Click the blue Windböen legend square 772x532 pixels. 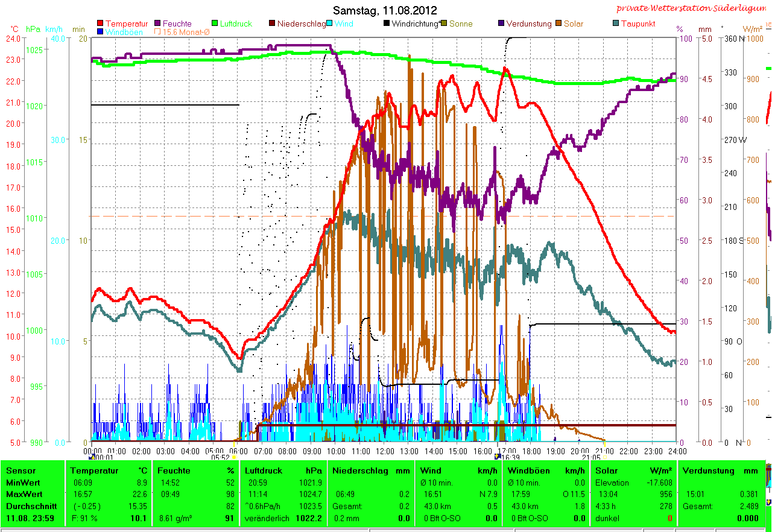click(100, 31)
